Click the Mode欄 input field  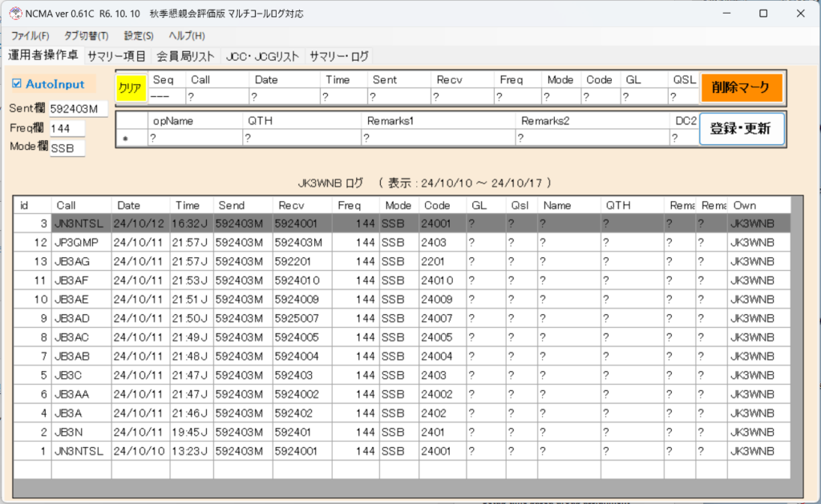[67, 147]
